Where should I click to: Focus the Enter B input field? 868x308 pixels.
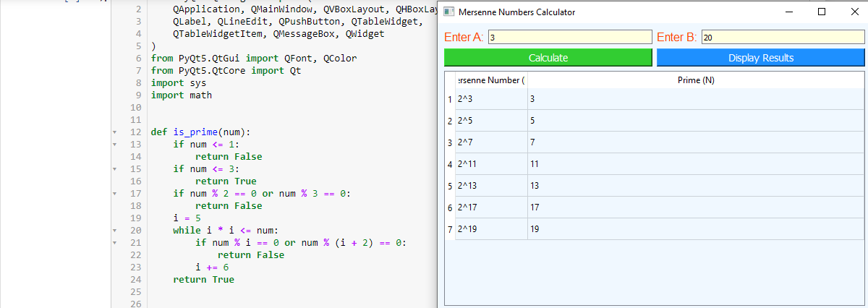pyautogui.click(x=782, y=38)
